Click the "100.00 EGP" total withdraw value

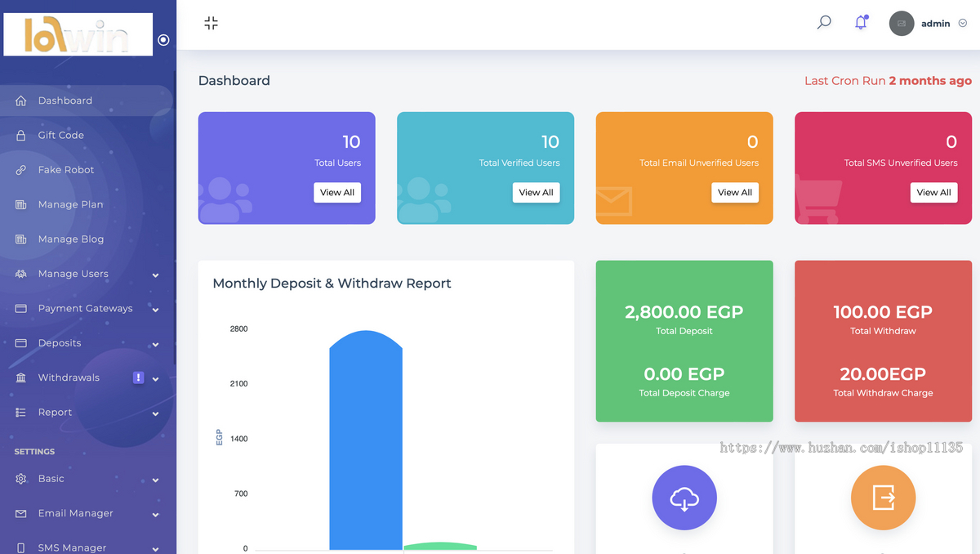pos(883,312)
